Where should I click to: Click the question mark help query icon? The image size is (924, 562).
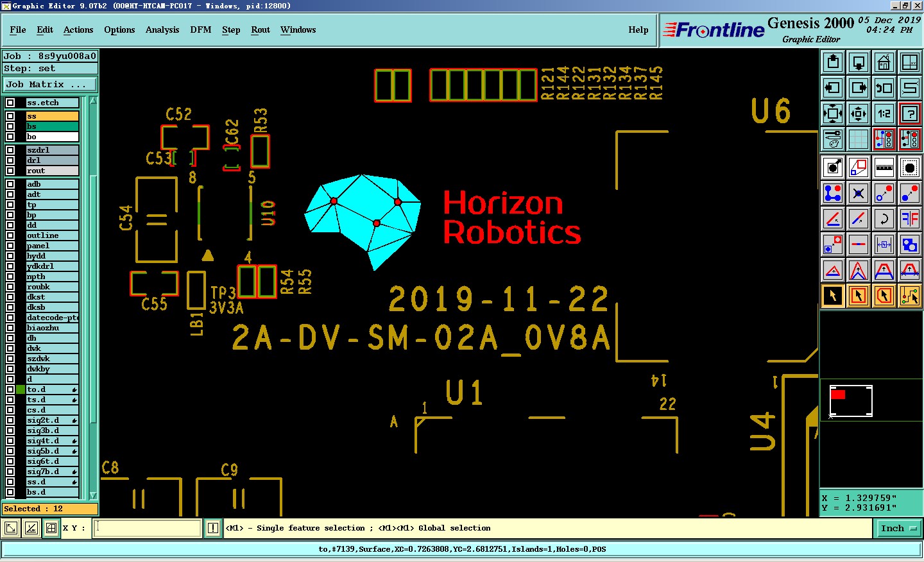tap(910, 114)
